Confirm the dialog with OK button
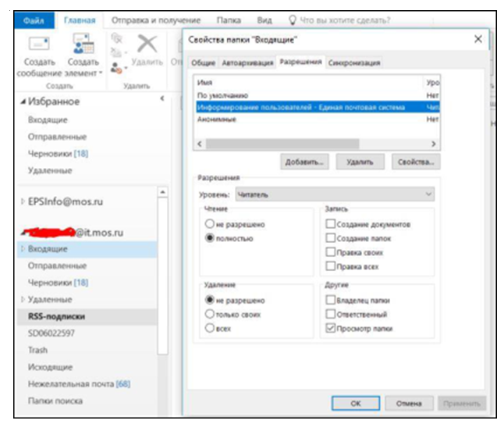This screenshot has height=424, width=504. coord(355,403)
